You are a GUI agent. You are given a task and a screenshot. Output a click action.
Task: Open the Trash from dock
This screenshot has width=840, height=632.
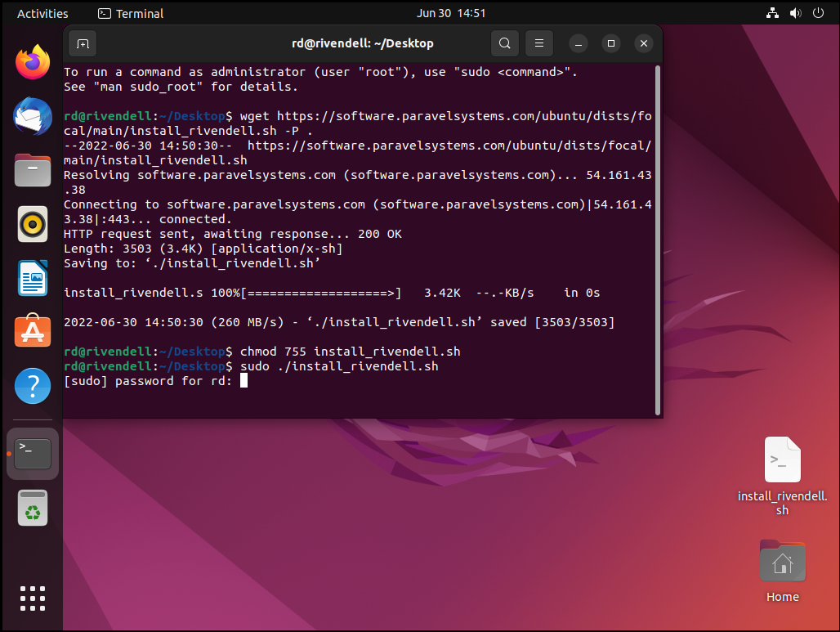pos(33,509)
